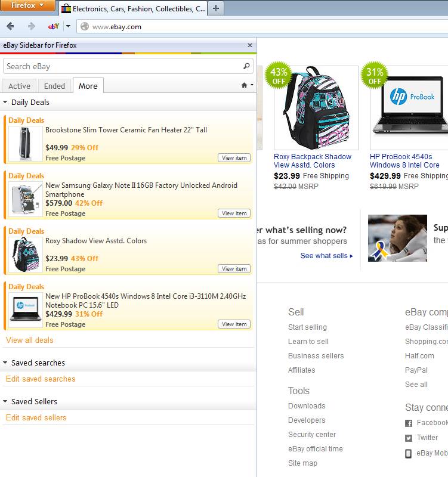Open the eBay toolbar dropdown arrow
The height and width of the screenshot is (477, 448).
(68, 26)
